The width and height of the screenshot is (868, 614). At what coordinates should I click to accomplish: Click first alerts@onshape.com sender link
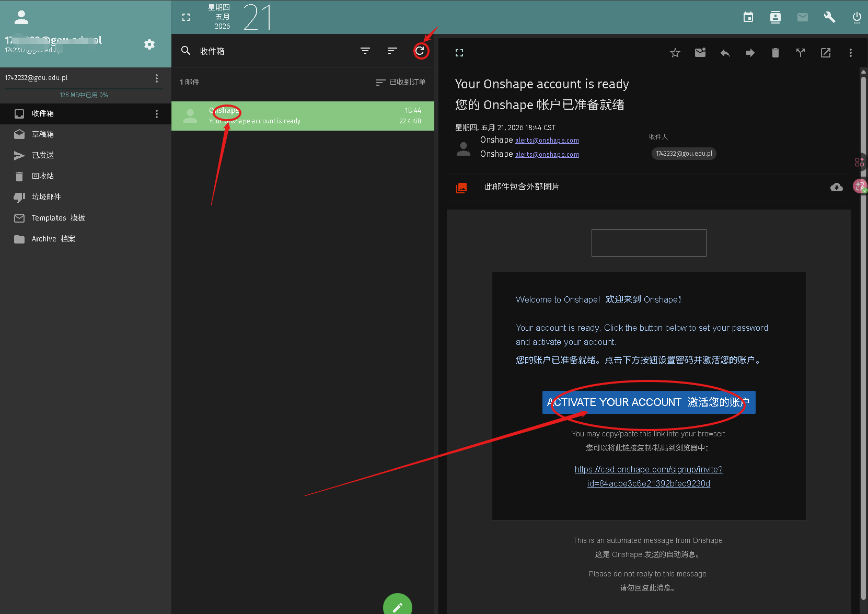point(547,140)
